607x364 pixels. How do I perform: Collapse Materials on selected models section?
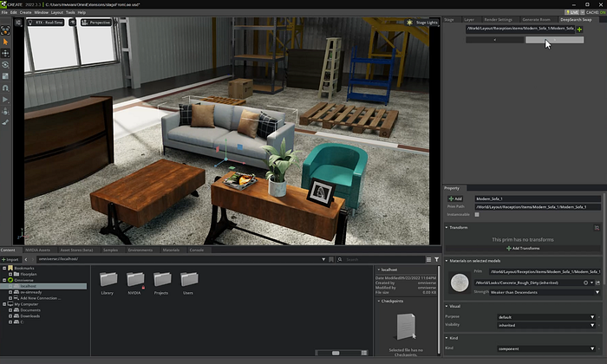[447, 261]
